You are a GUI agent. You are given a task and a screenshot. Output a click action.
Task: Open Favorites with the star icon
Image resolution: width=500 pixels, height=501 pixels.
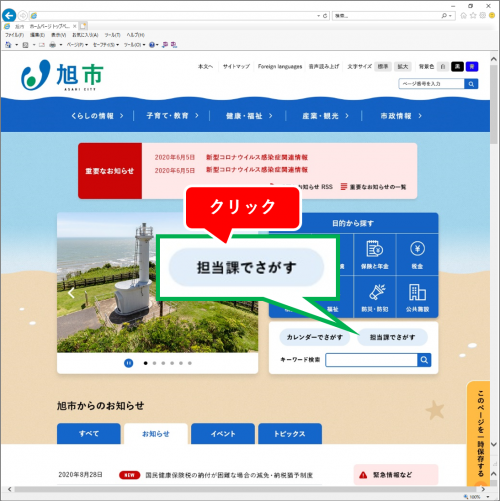coord(473,16)
